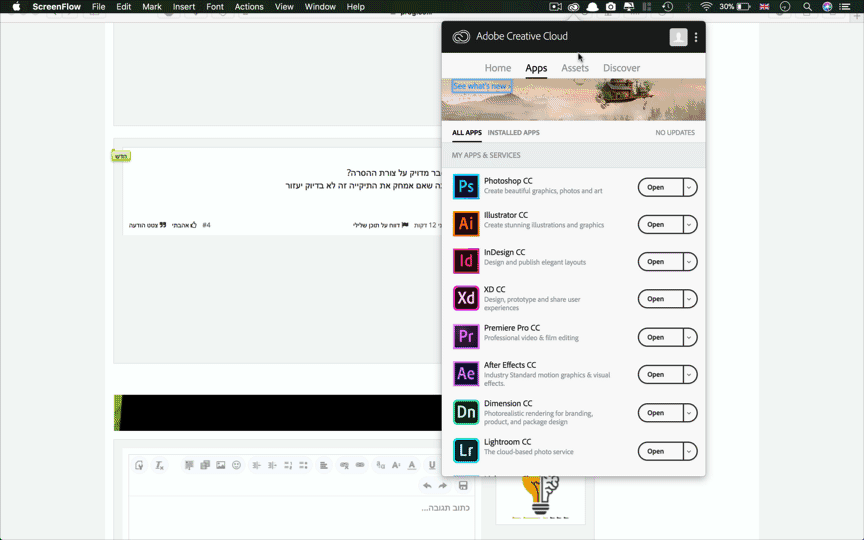Click the InDesign CC app icon
Viewport: 864px width, 540px height.
click(x=466, y=261)
